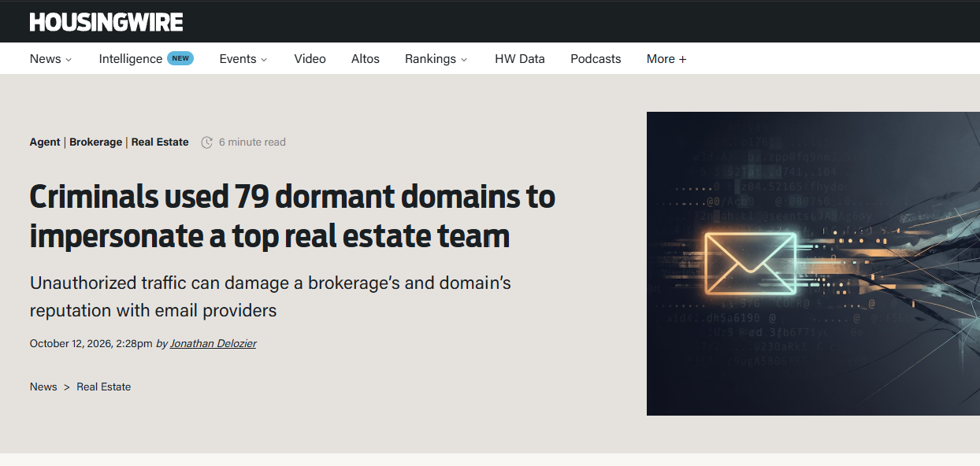Click the Real Estate breadcrumb link
Viewport: 980px width, 466px height.
point(104,387)
